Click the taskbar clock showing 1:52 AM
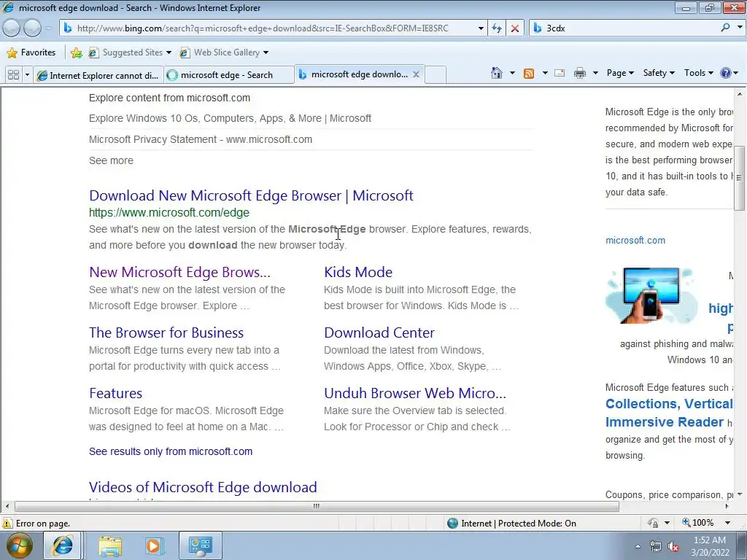This screenshot has height=560, width=747. point(710,546)
